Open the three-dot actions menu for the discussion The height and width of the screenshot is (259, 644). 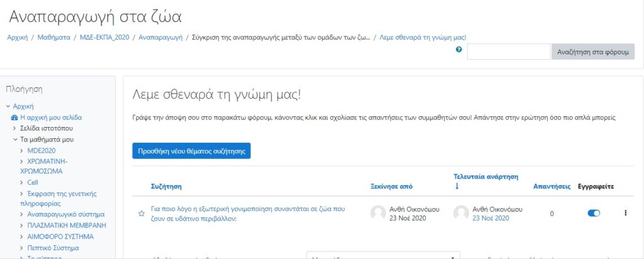[x=625, y=213]
